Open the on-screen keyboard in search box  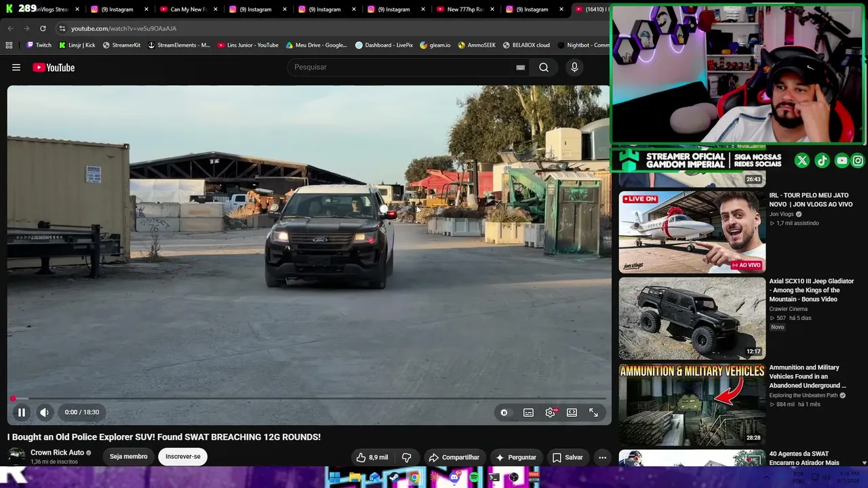[520, 67]
